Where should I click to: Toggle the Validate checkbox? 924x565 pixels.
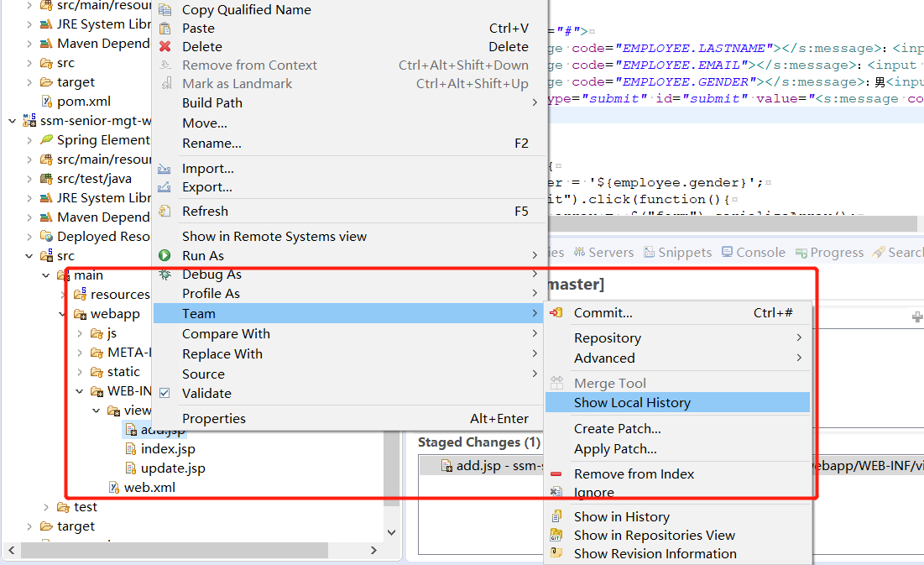click(165, 393)
